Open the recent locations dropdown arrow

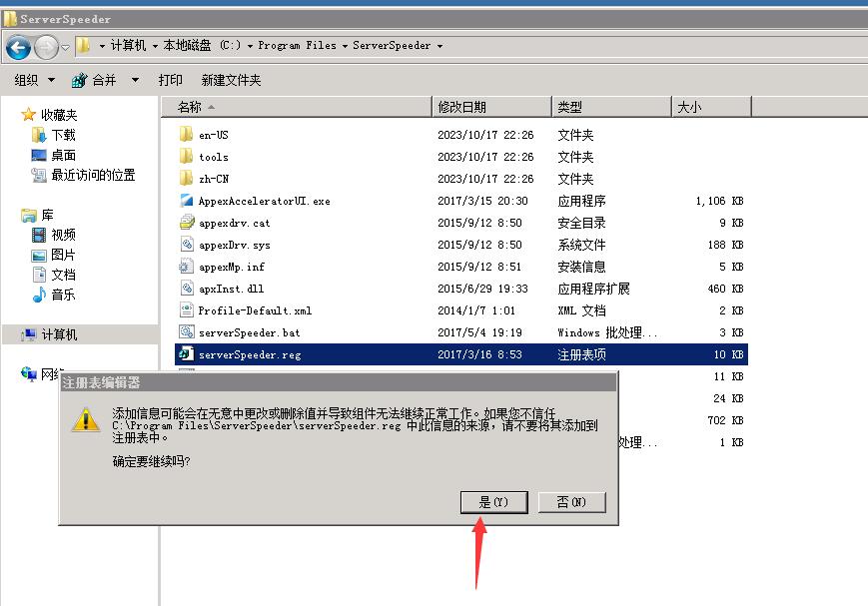tap(65, 48)
